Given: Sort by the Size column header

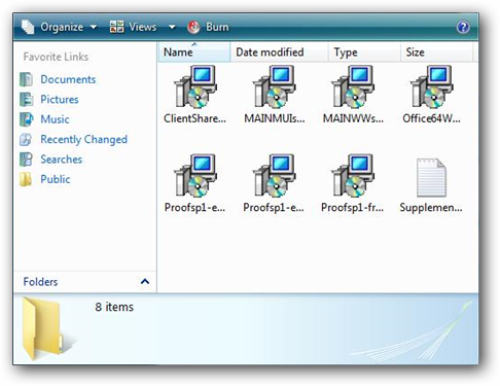Looking at the screenshot, I should [436, 52].
